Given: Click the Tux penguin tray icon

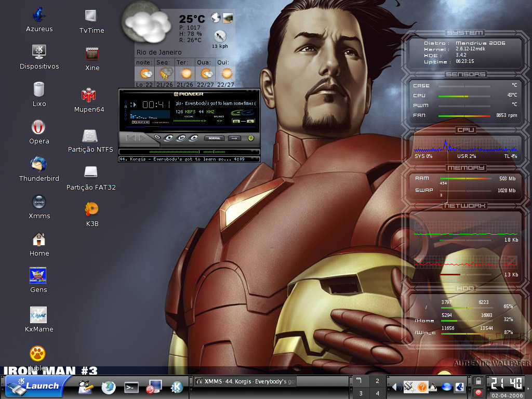Looking at the screenshot, I should [x=433, y=387].
